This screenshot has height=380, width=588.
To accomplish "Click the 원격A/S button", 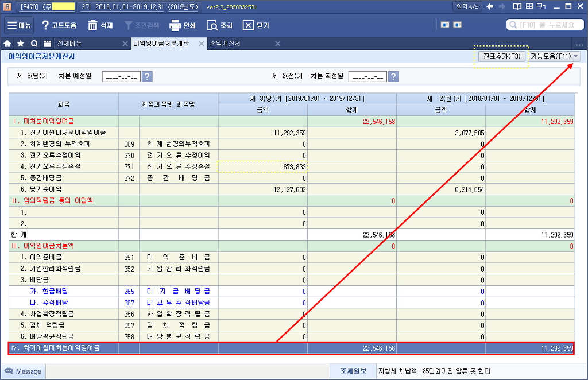I will tap(468, 6).
